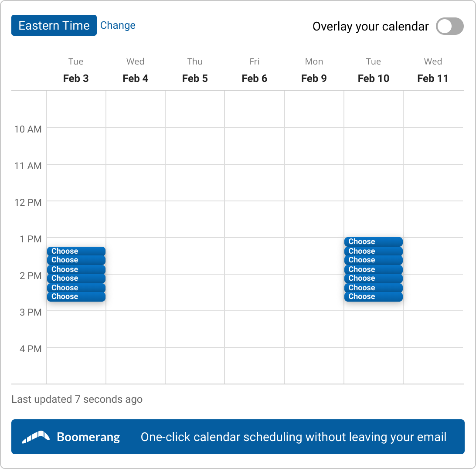
Task: Choose the 1:45 PM slot on Feb 10
Action: [374, 269]
